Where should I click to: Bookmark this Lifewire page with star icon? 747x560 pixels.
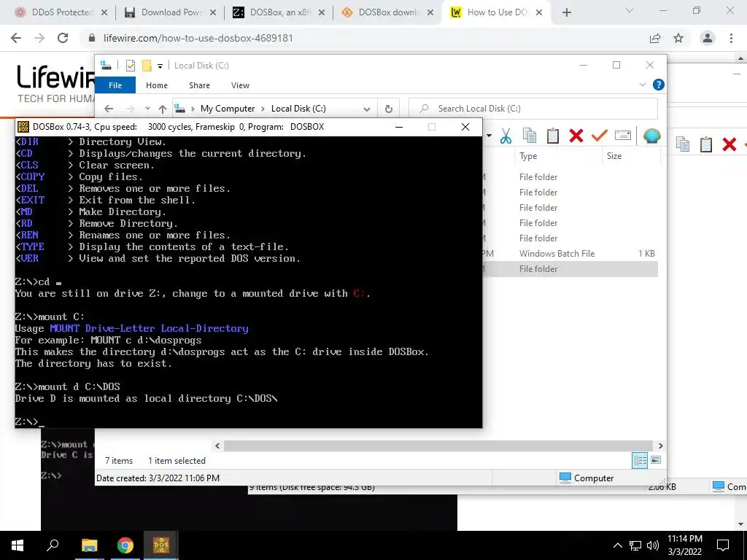click(678, 38)
